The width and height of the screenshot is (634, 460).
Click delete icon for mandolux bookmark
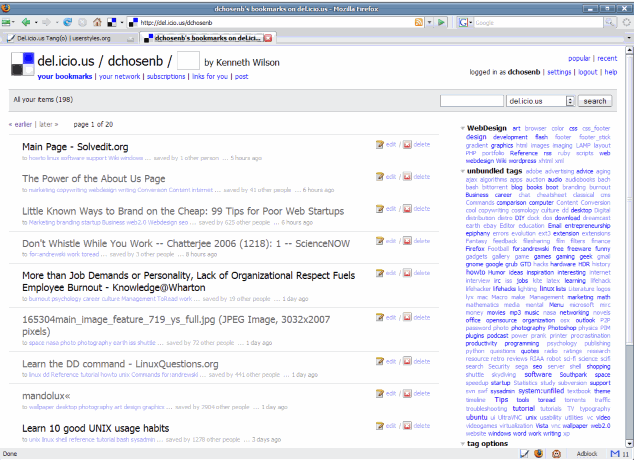407,393
